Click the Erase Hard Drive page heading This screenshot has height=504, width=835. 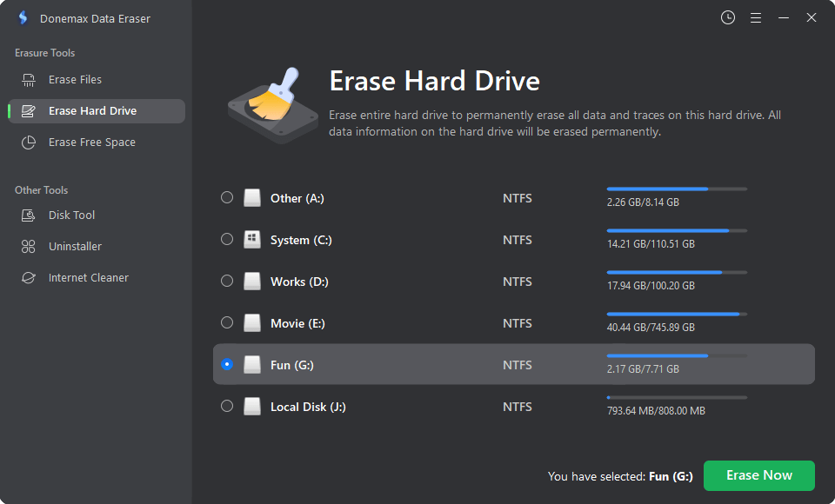click(x=435, y=81)
